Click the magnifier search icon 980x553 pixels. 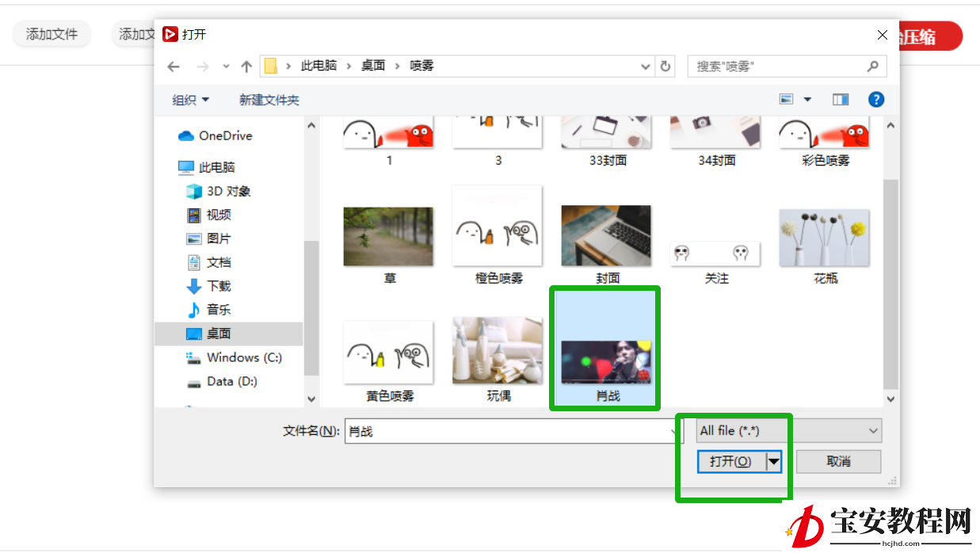pos(873,67)
